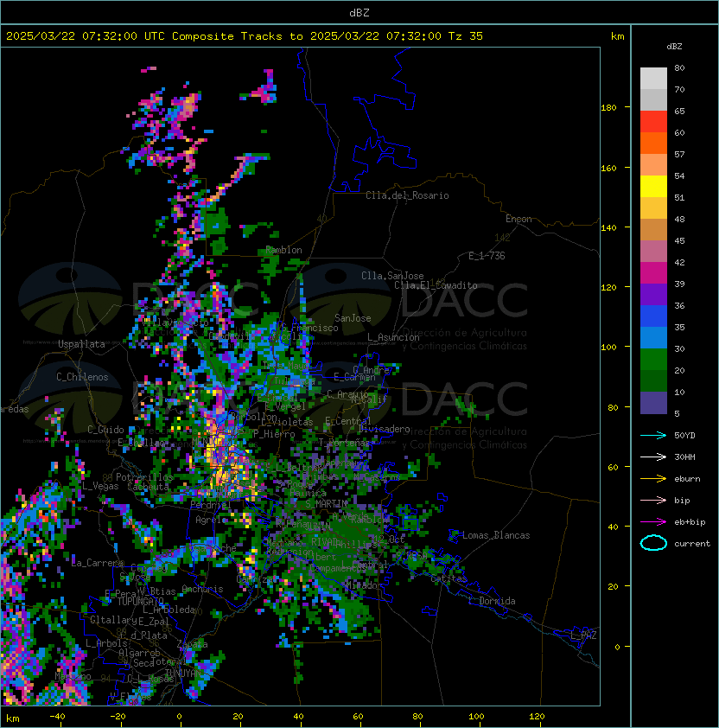Click the 'L_Asuncion' map label
This screenshot has width=719, height=728.
coord(393,337)
